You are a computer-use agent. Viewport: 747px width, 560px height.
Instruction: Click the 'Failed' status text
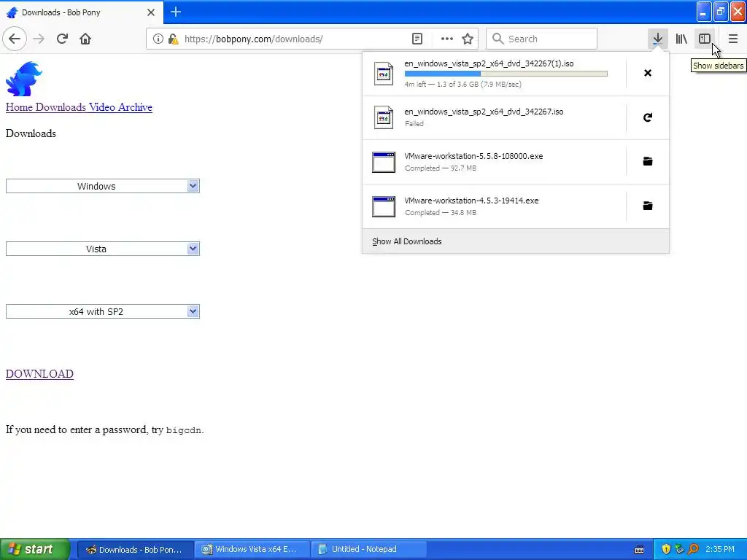click(414, 124)
